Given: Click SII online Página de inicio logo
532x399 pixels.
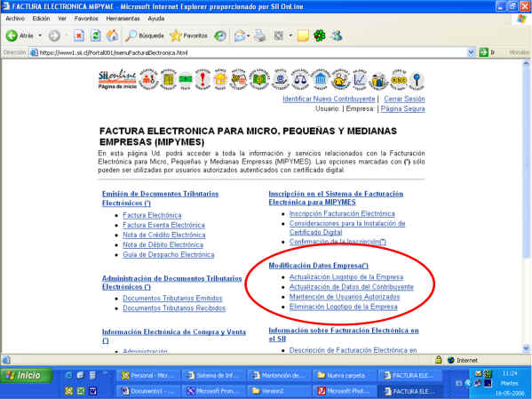Looking at the screenshot, I should click(x=117, y=79).
